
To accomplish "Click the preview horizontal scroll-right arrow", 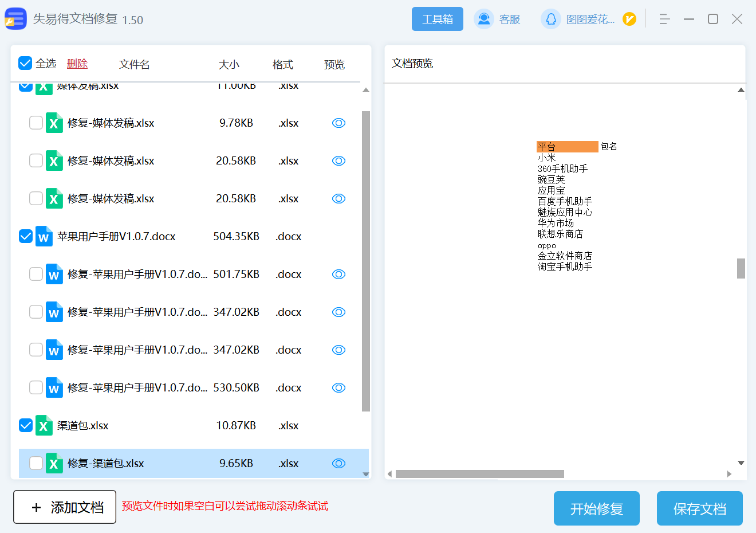I will (729, 474).
